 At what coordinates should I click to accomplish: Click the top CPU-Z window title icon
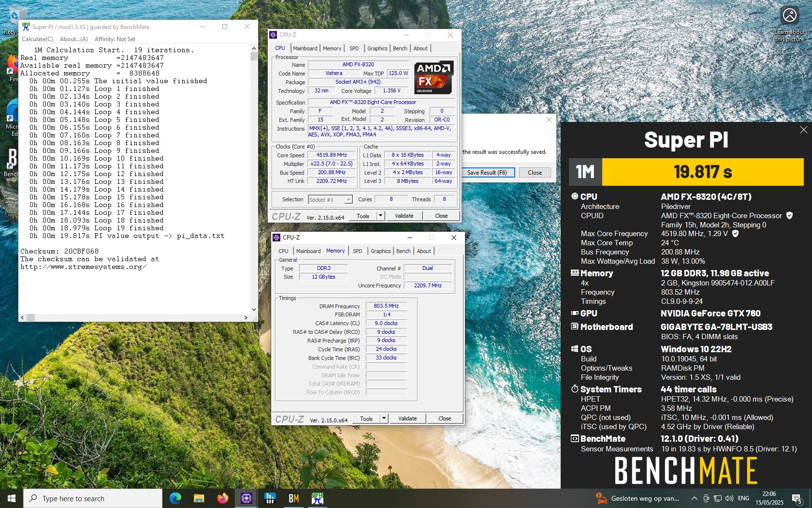274,35
